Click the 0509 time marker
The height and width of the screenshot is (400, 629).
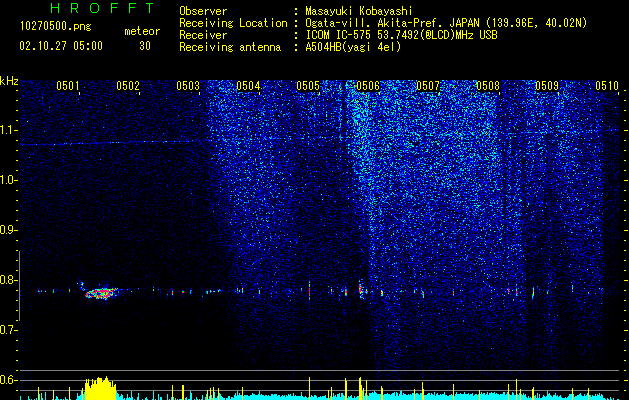(547, 86)
